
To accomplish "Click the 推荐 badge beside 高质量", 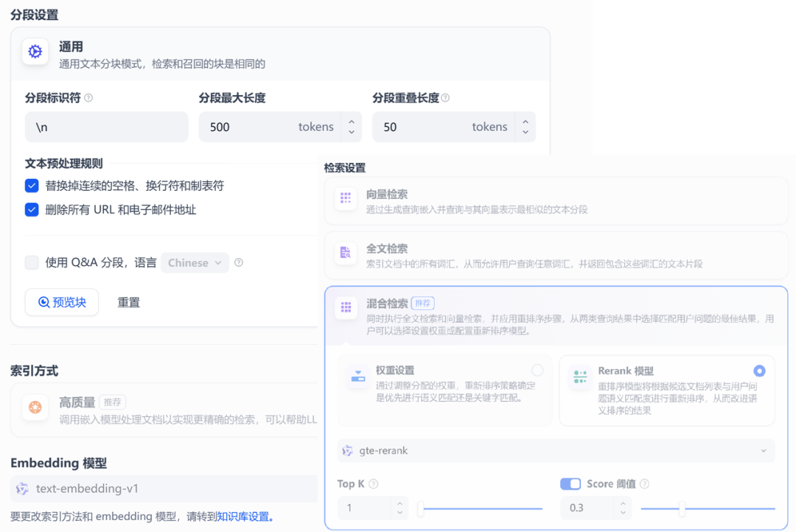I will 112,402.
